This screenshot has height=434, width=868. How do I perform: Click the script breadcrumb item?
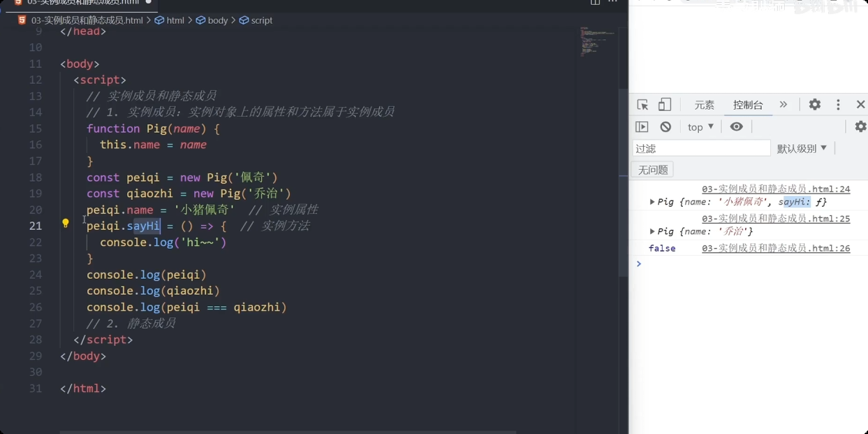point(256,20)
